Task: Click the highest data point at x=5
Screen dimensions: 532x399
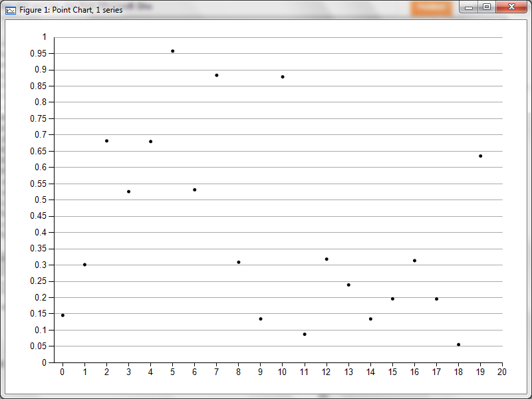Action: coord(173,51)
